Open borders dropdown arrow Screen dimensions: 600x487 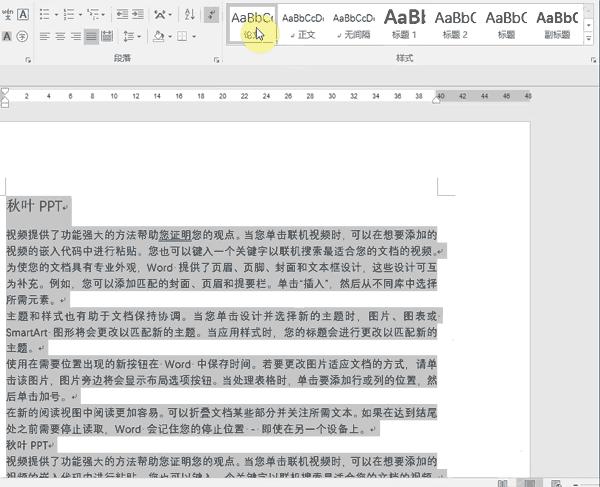194,36
